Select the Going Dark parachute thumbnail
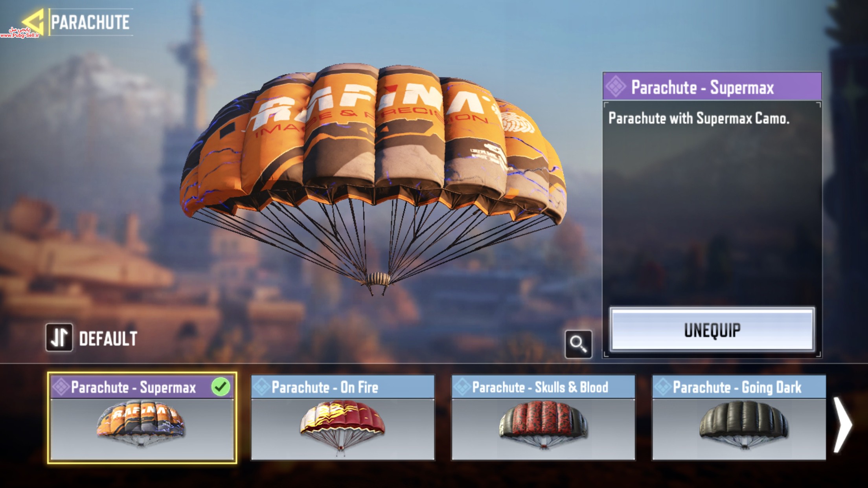This screenshot has width=868, height=488. [743, 425]
